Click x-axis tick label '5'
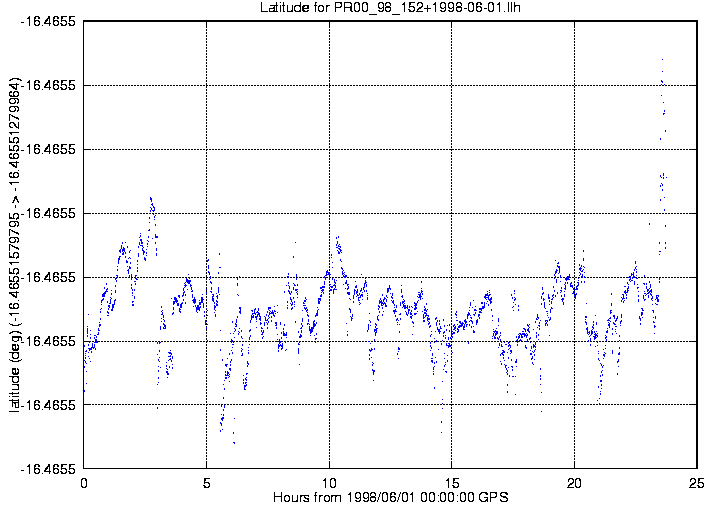721x505 pixels. (206, 482)
